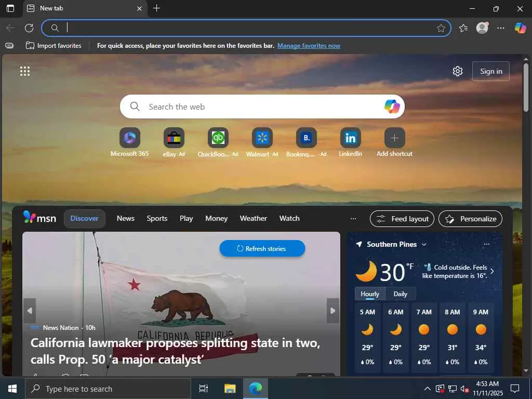Image resolution: width=532 pixels, height=399 pixels.
Task: Switch to the Daily forecast tab
Action: (x=401, y=294)
